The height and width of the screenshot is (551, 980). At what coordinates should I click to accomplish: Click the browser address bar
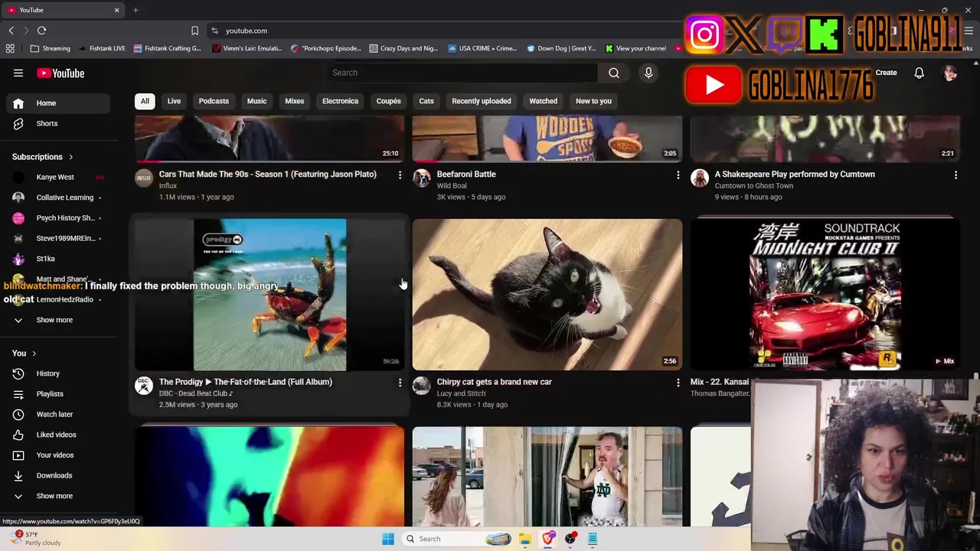click(444, 31)
